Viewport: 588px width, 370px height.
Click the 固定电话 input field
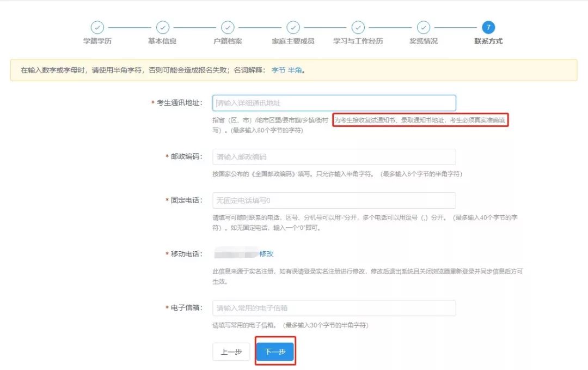point(333,201)
